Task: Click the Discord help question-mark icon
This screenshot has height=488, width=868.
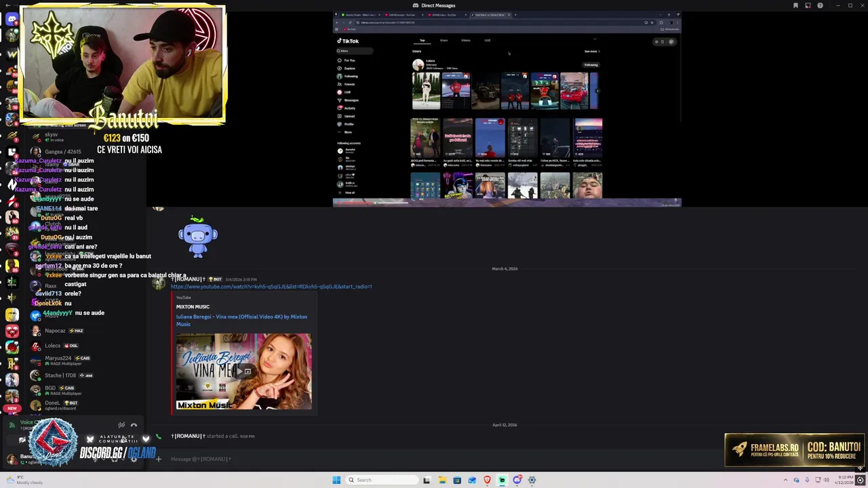Action: click(x=820, y=5)
